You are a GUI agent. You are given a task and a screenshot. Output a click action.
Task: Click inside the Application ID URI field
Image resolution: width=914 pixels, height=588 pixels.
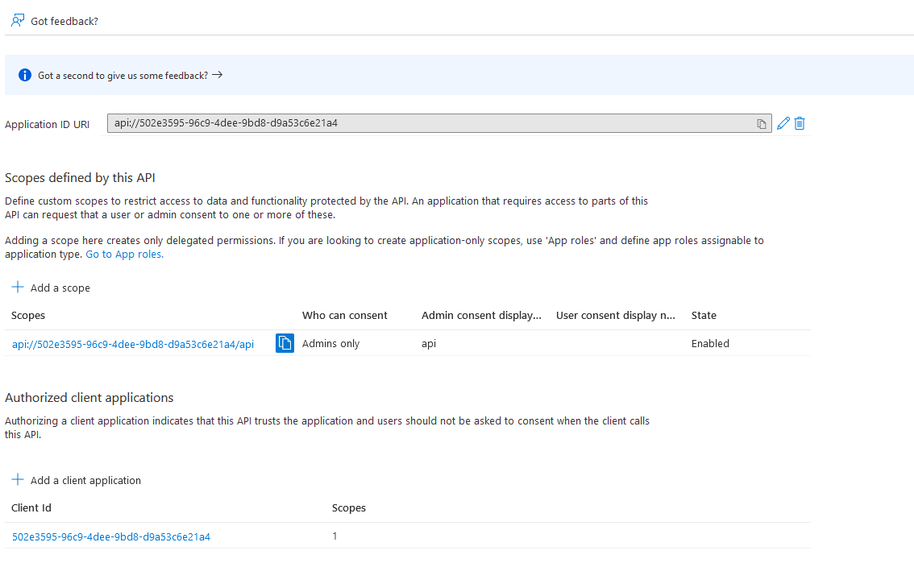coord(427,123)
